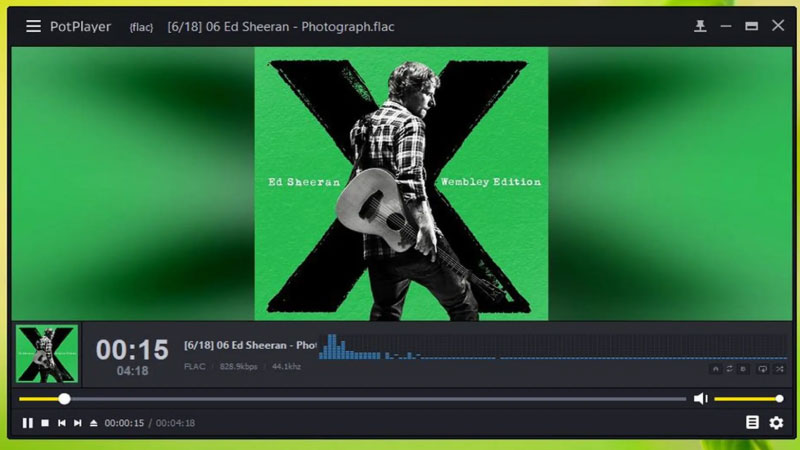Click the seek bar handle
The width and height of the screenshot is (800, 450).
(64, 399)
